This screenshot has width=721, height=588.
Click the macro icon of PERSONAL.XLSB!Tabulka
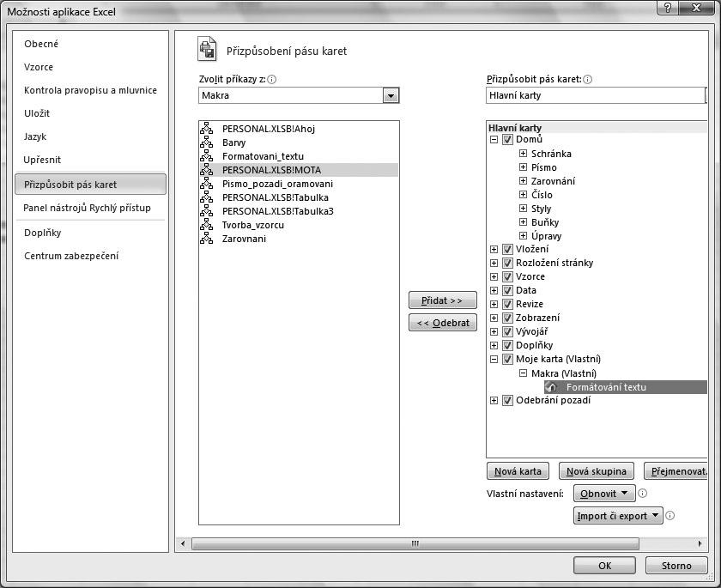207,197
